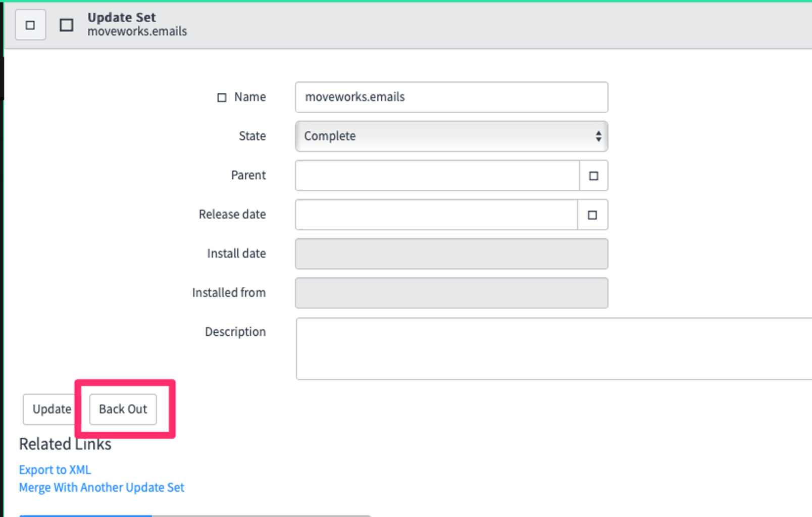This screenshot has height=517, width=812.
Task: Click into the Release date field
Action: point(436,215)
